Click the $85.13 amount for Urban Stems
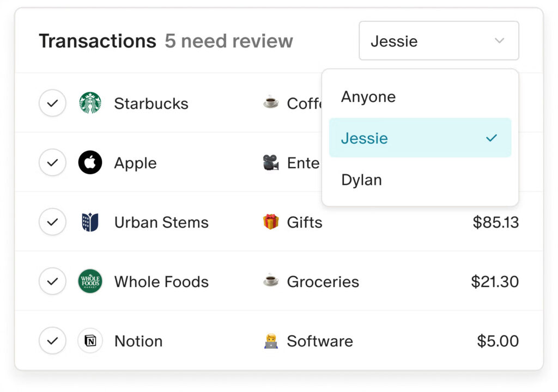This screenshot has height=392, width=558. pyautogui.click(x=495, y=222)
